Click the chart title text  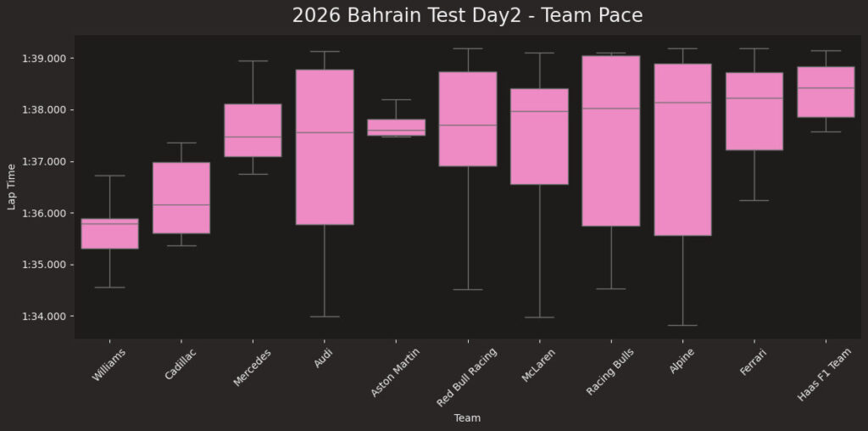point(467,15)
